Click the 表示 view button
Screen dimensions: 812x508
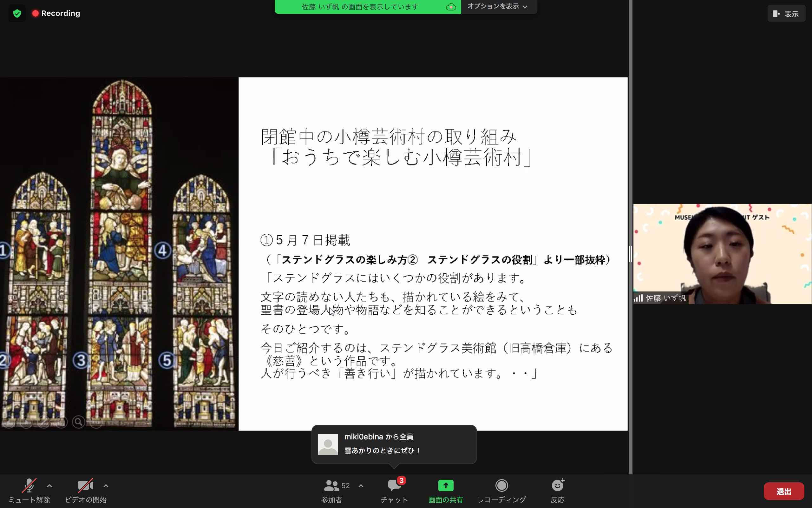click(x=786, y=14)
